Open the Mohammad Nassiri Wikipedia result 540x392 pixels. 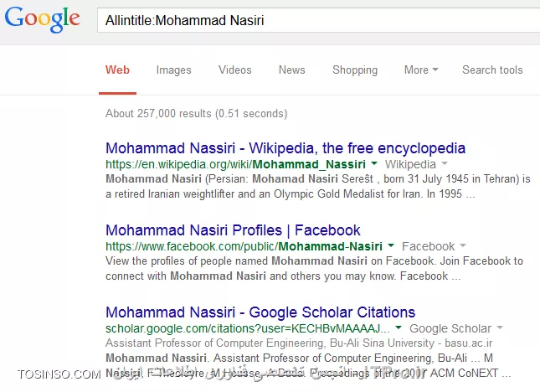[x=285, y=148]
